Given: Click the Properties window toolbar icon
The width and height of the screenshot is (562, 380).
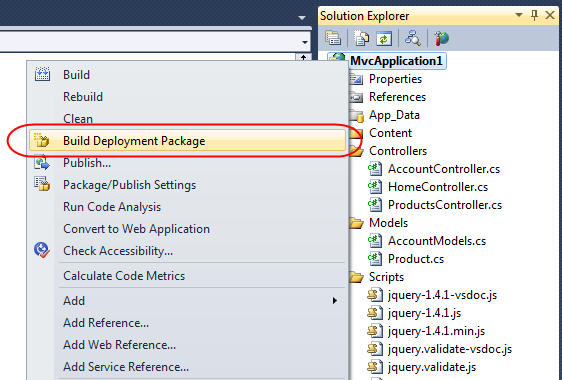Looking at the screenshot, I should coord(333,38).
